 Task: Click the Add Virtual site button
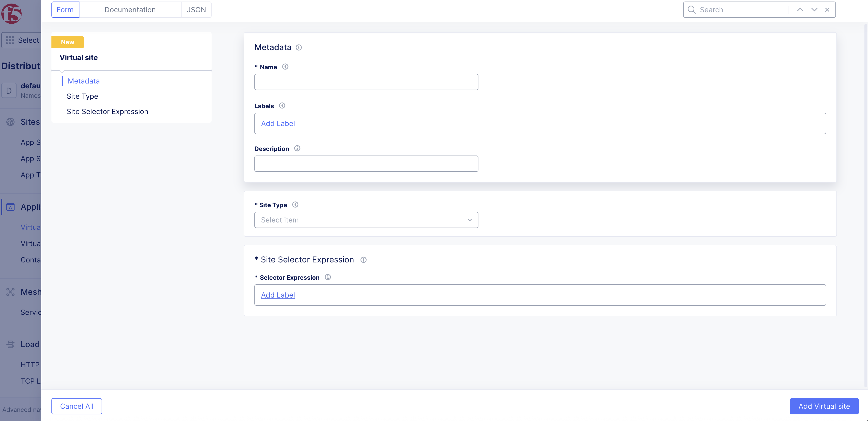(x=823, y=406)
